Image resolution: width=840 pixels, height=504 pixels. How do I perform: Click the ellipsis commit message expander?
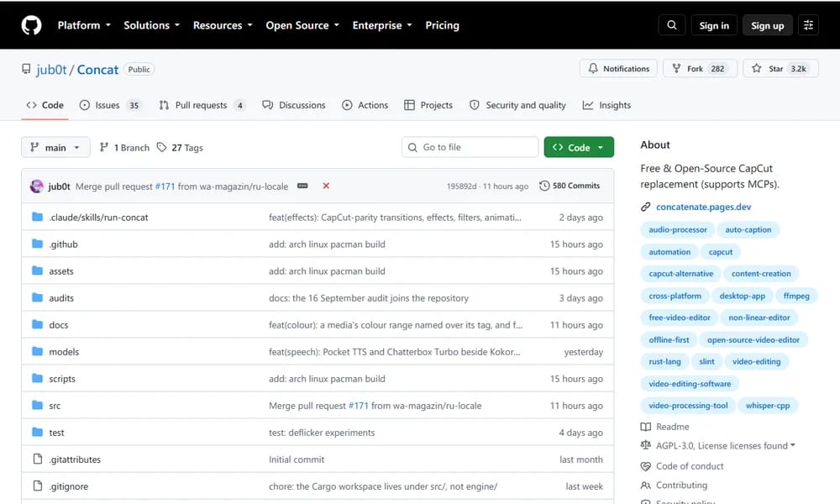pos(302,186)
